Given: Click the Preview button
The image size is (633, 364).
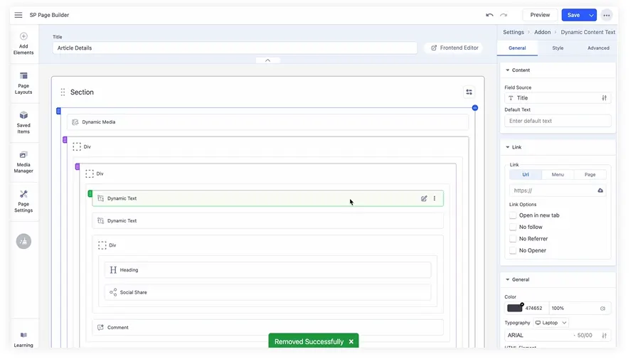Looking at the screenshot, I should pos(540,15).
